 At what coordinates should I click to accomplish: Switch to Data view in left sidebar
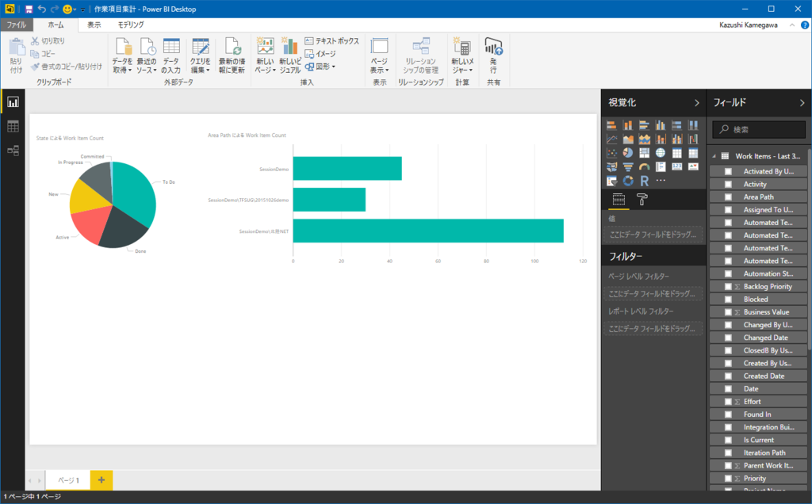point(13,126)
